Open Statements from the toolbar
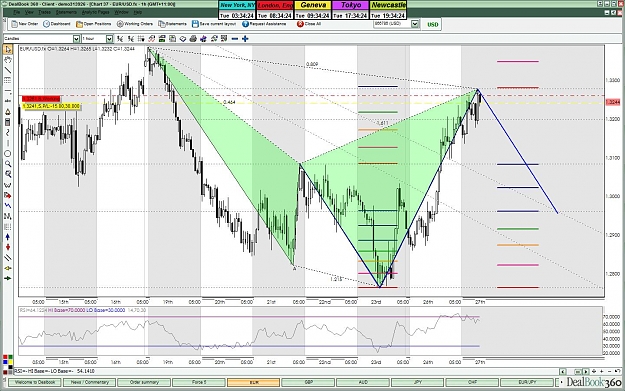 [x=173, y=24]
